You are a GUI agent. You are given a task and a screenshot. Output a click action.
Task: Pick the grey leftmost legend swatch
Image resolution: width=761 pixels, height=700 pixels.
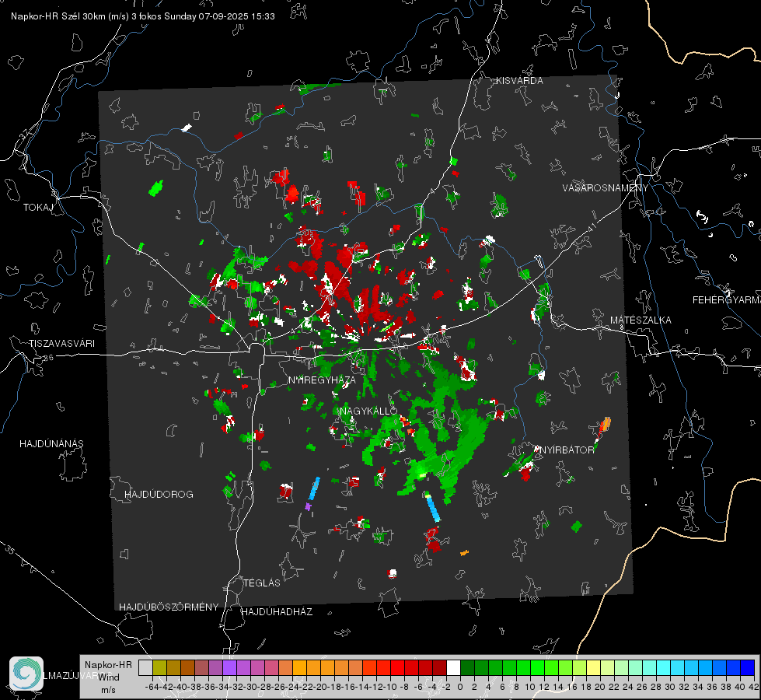click(145, 667)
